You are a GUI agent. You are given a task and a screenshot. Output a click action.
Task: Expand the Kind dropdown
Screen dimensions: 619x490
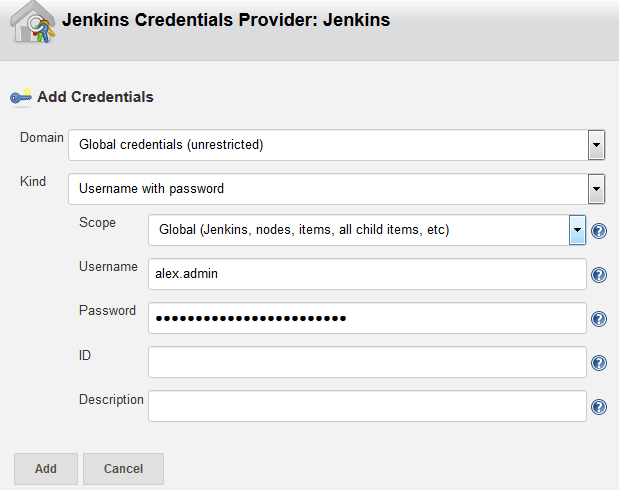point(596,189)
